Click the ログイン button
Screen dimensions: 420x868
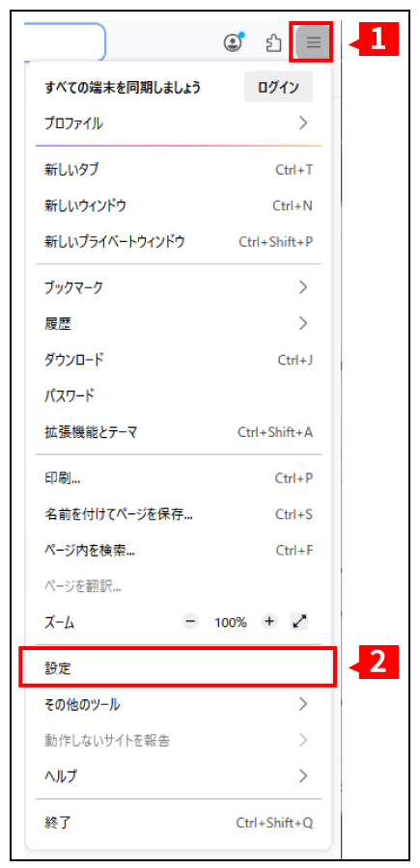pos(278,87)
